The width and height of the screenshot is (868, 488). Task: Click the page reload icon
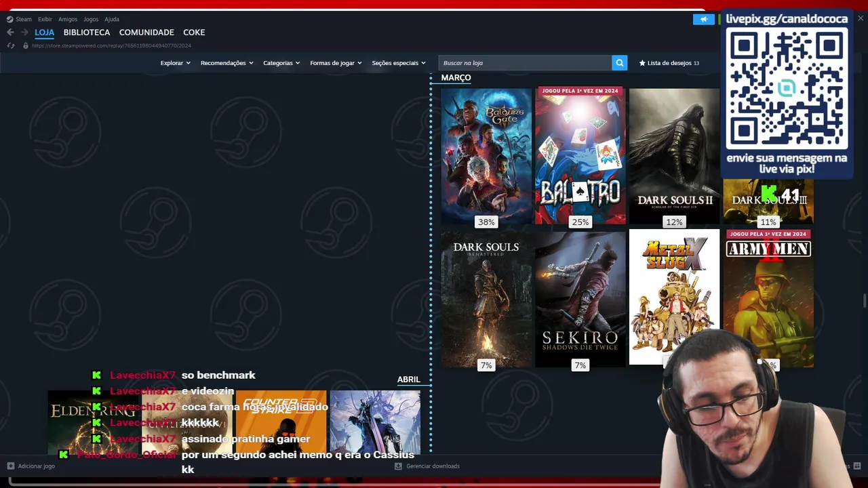point(11,45)
